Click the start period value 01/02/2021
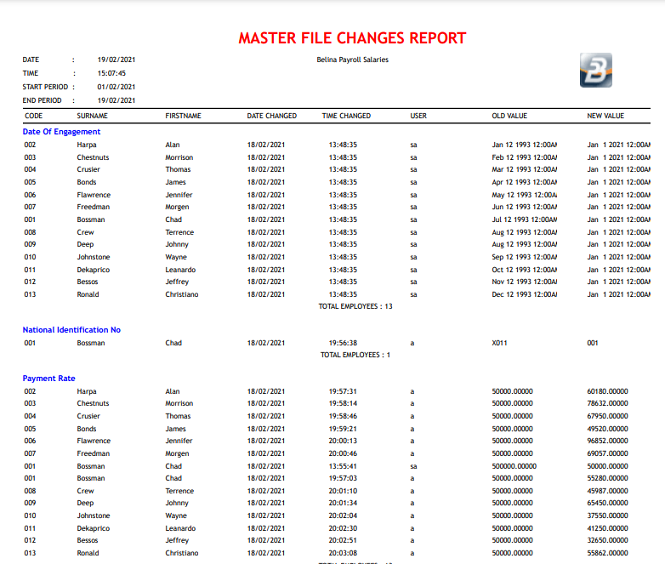 click(x=116, y=87)
